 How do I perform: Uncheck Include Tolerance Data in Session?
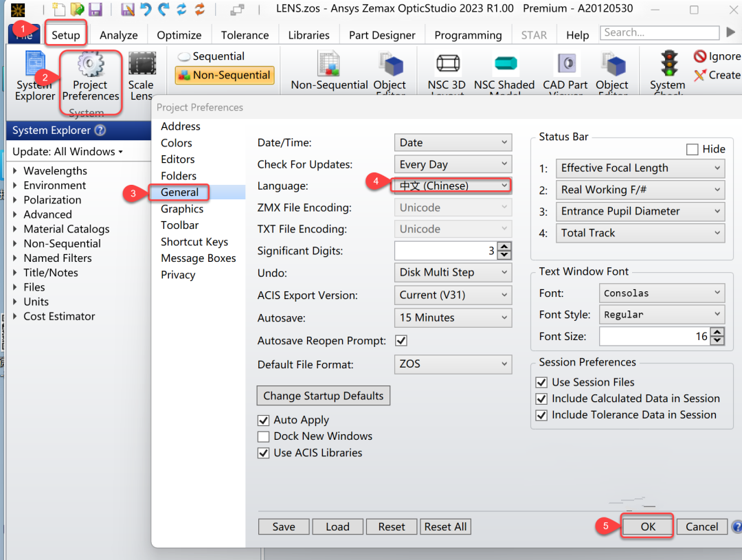click(x=541, y=415)
